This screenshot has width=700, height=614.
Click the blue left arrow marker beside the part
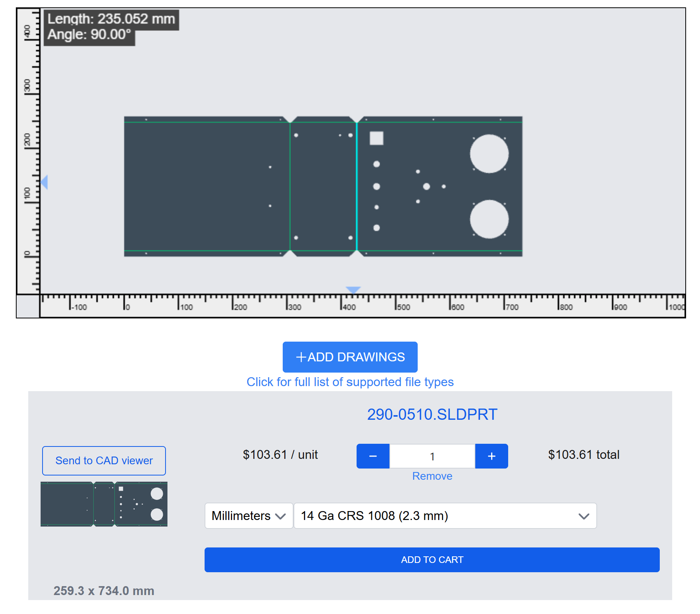[x=45, y=183]
